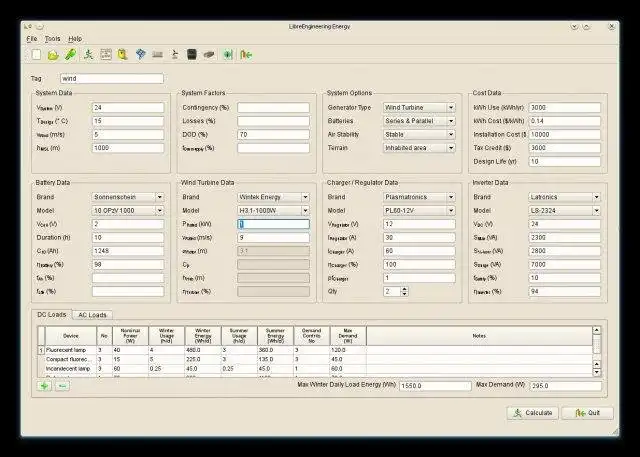
Task: Click the focused turbine rated power field
Action: [x=273, y=224]
